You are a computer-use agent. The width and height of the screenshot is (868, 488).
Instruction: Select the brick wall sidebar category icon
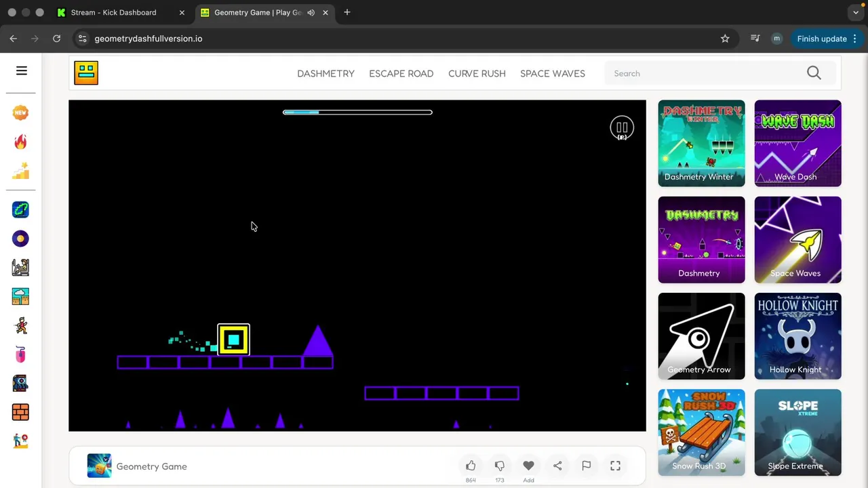tap(20, 412)
